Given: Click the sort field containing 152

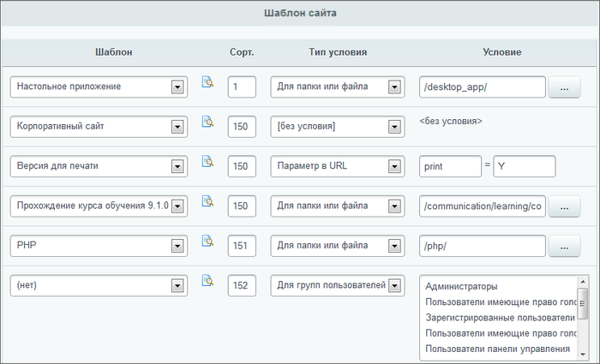Looking at the screenshot, I should click(242, 285).
